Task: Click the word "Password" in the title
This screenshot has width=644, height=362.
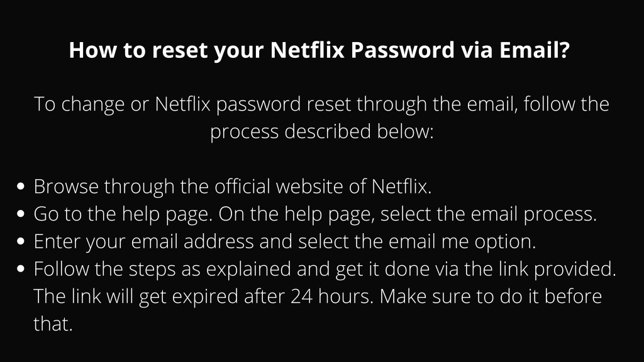Action: (402, 50)
